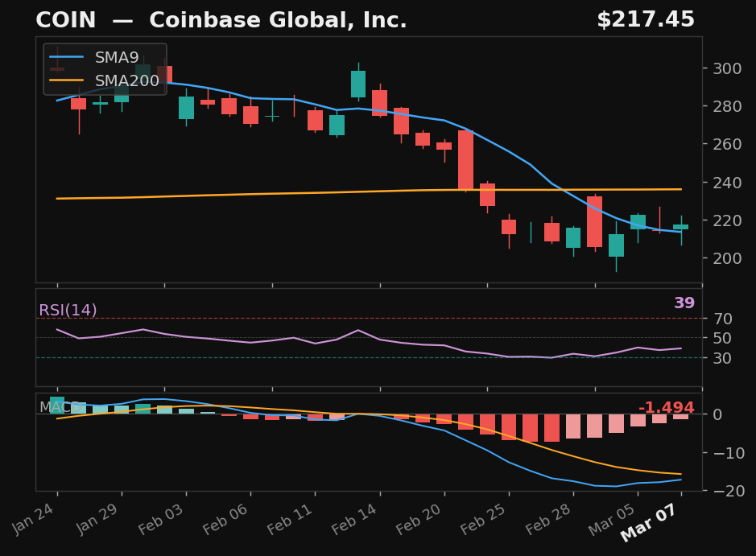Click the MACD panel label
Image resolution: width=756 pixels, height=556 pixels.
coord(60,407)
